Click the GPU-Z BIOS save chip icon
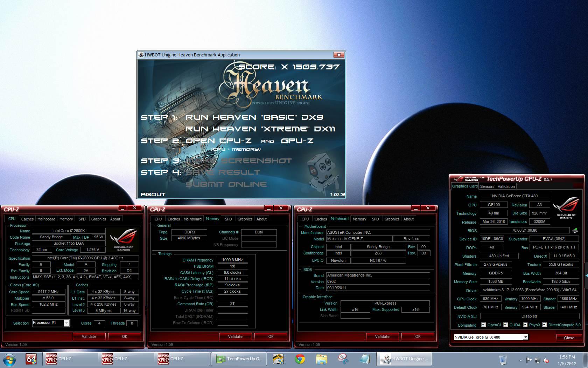 (x=575, y=230)
